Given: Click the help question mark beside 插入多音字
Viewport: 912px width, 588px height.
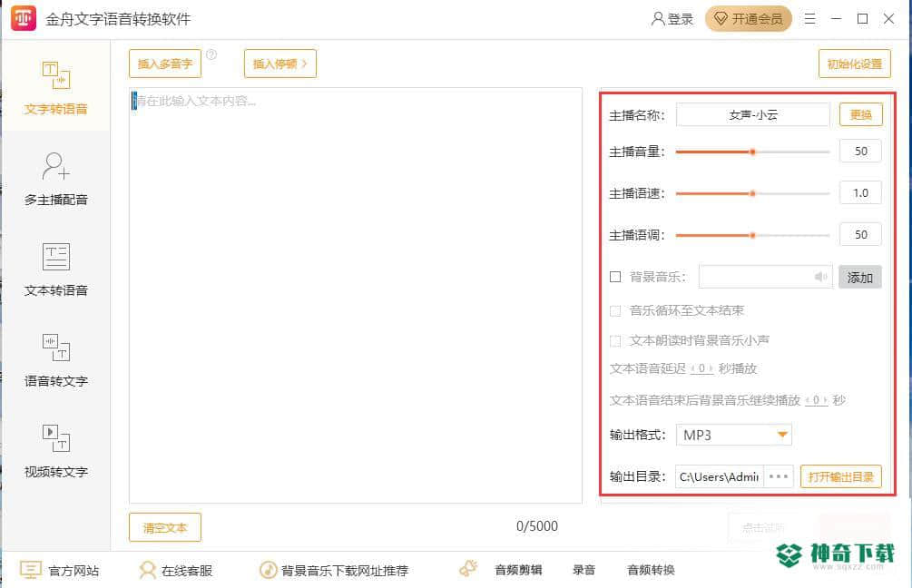Looking at the screenshot, I should (x=211, y=54).
